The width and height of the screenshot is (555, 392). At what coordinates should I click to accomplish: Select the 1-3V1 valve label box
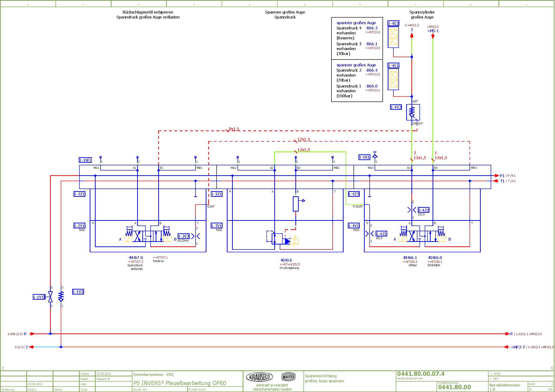217,226
